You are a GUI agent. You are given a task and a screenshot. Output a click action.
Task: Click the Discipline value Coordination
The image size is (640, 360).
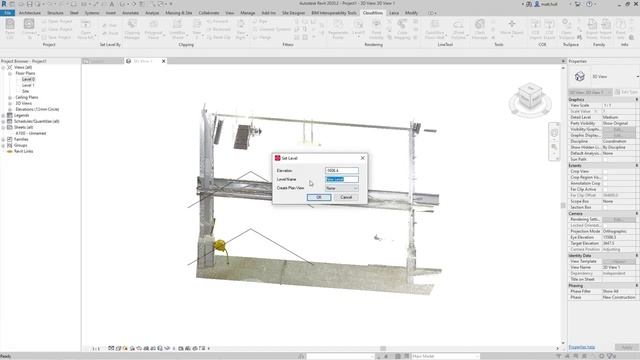pos(618,141)
